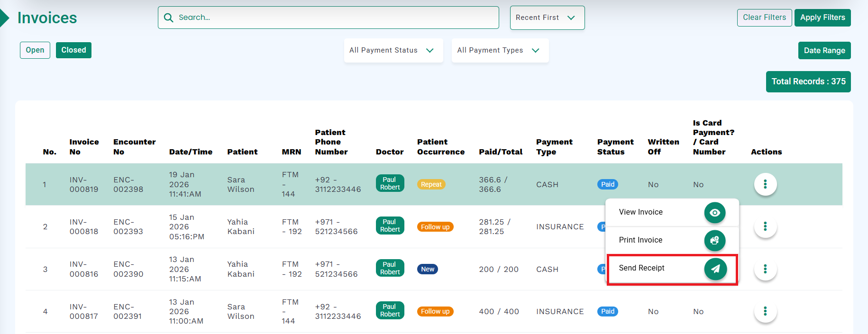Focus the invoice search field

point(332,18)
